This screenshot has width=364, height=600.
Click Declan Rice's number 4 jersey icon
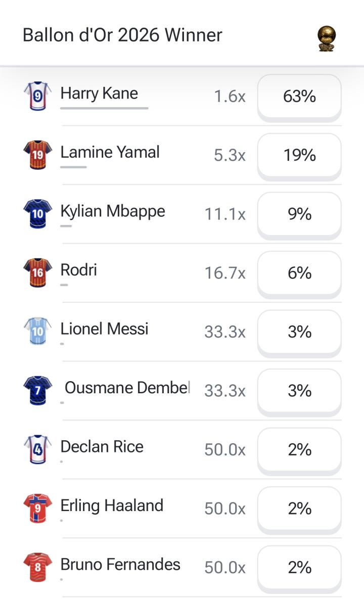(x=37, y=449)
